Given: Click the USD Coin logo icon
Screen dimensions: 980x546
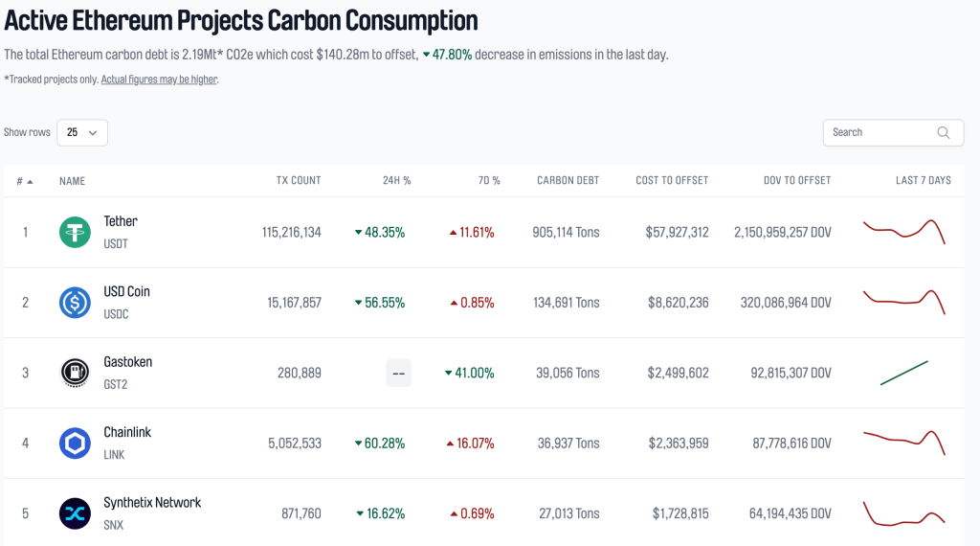Looking at the screenshot, I should (75, 303).
